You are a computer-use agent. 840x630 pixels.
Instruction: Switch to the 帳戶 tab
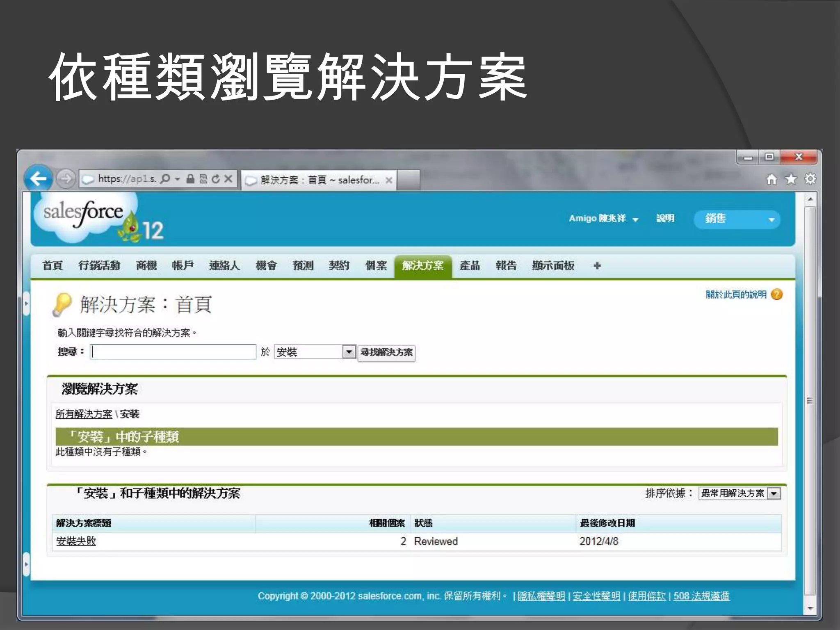point(183,266)
